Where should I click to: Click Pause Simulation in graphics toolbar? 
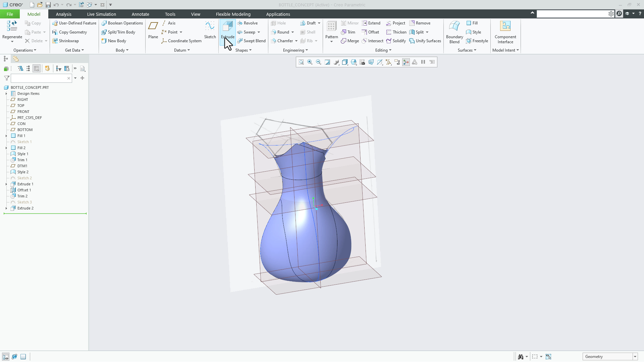(x=423, y=62)
